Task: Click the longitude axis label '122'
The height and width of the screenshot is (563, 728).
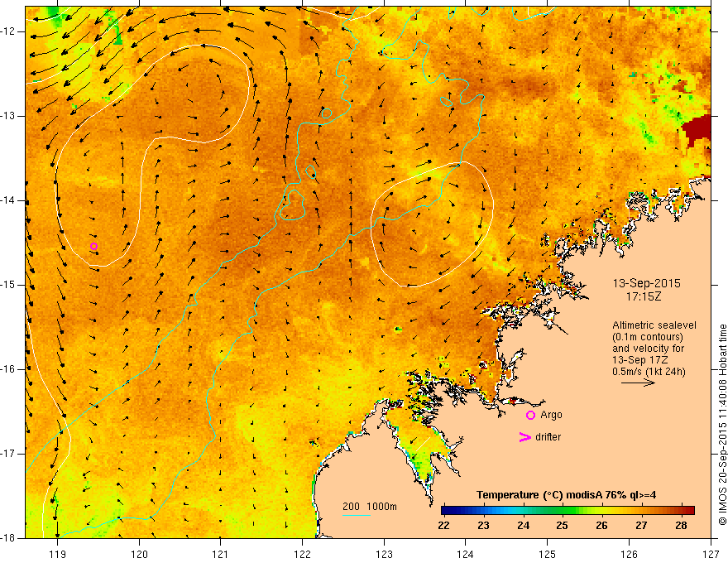Action: pyautogui.click(x=302, y=554)
